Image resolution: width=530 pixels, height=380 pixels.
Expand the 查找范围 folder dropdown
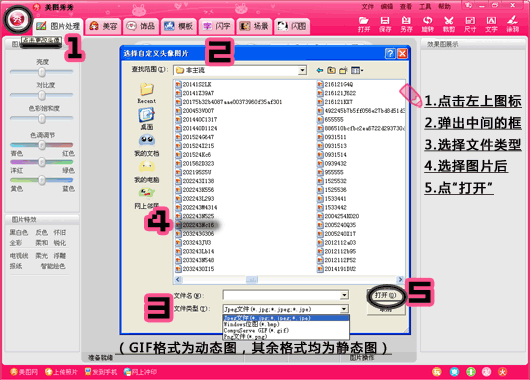[x=302, y=70]
